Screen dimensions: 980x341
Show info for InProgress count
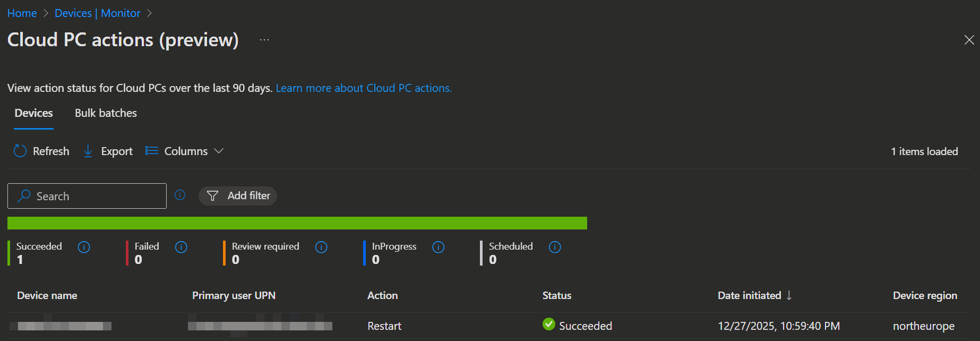coord(438,247)
